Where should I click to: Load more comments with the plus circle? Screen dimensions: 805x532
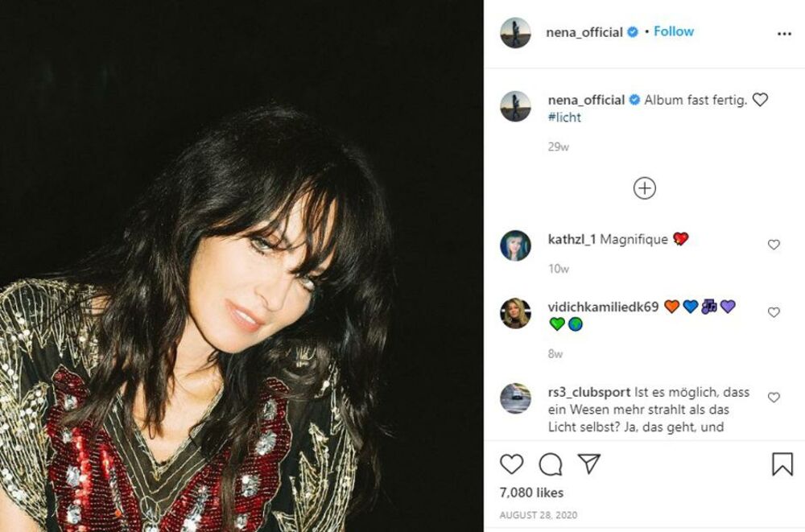point(644,188)
